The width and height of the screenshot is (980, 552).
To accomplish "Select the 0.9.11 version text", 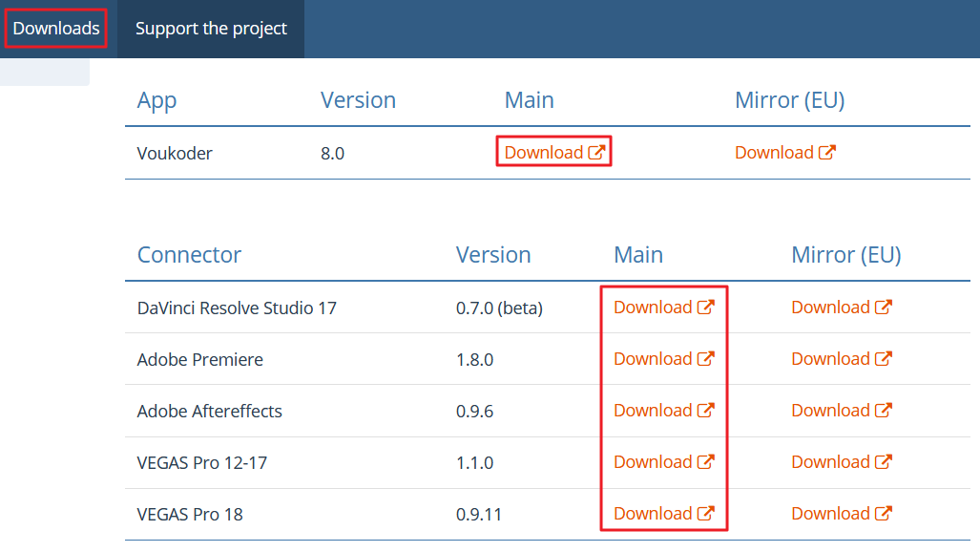I will (479, 515).
